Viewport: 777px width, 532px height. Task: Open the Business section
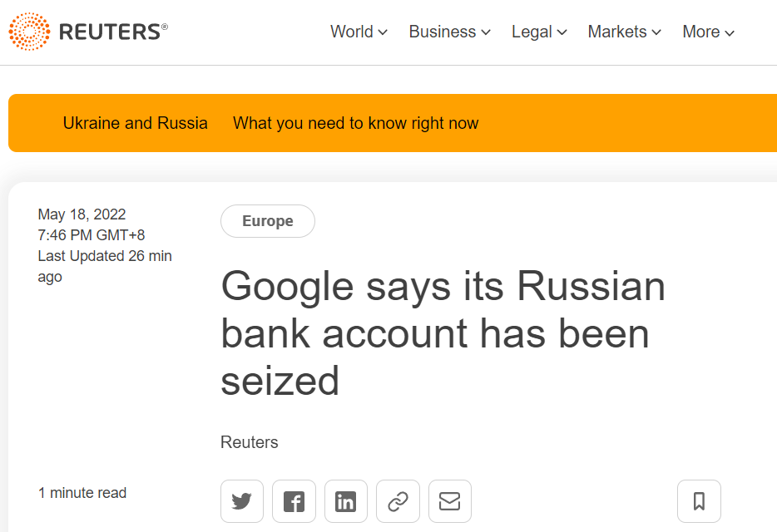click(x=443, y=32)
